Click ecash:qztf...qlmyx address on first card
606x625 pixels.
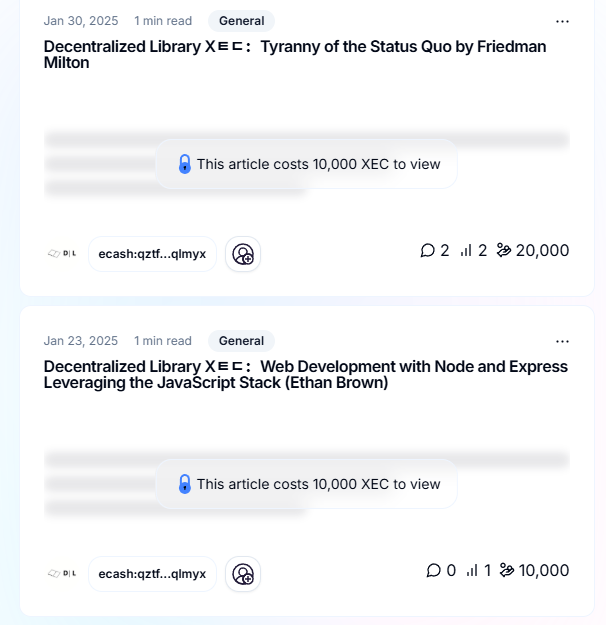coord(152,254)
